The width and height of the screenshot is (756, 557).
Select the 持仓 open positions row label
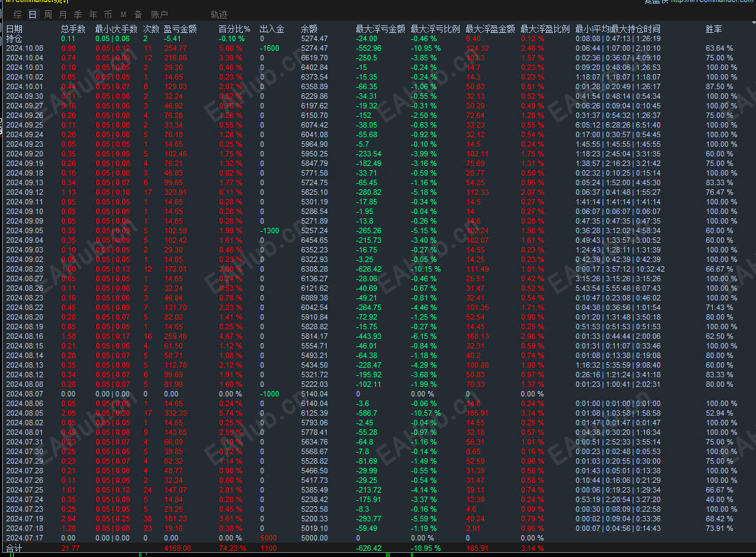(14, 38)
